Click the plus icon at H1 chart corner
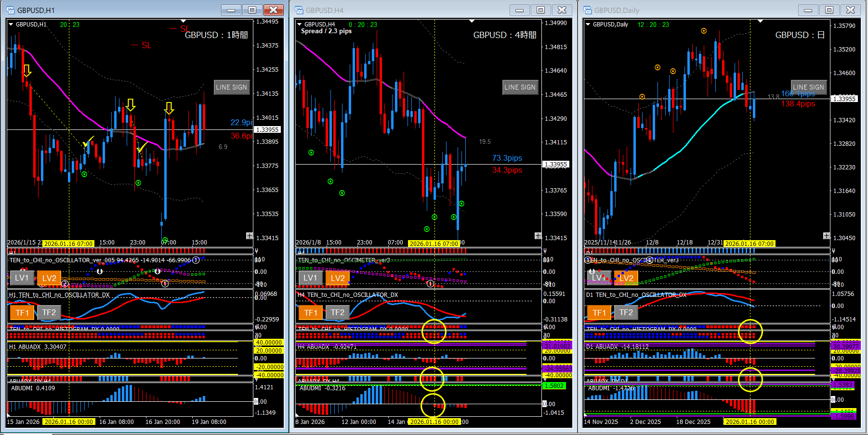Screen dimensions: 868x435 (x=250, y=236)
